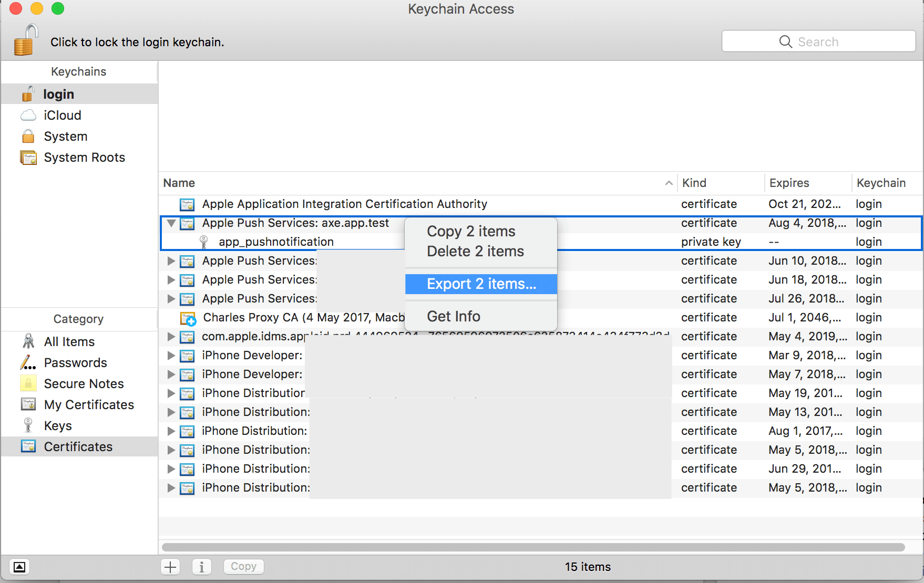The width and height of the screenshot is (924, 583).
Task: Select the Certificates category
Action: click(x=79, y=446)
